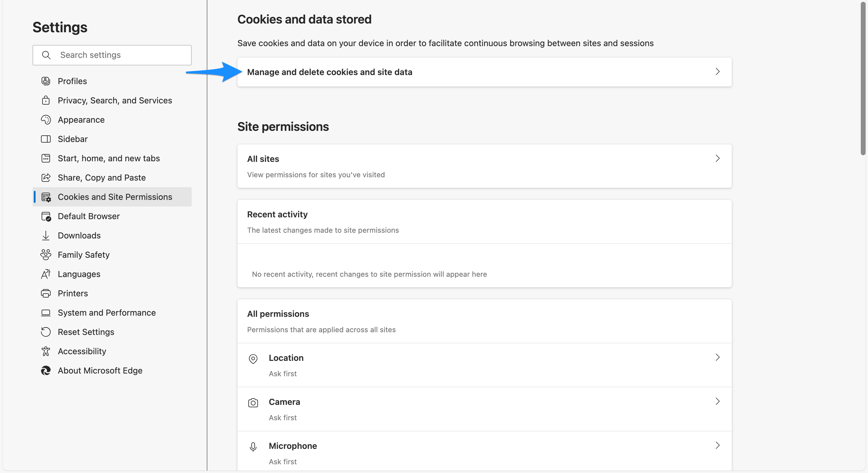The width and height of the screenshot is (868, 473).
Task: Expand the All sites chevron
Action: tap(718, 159)
